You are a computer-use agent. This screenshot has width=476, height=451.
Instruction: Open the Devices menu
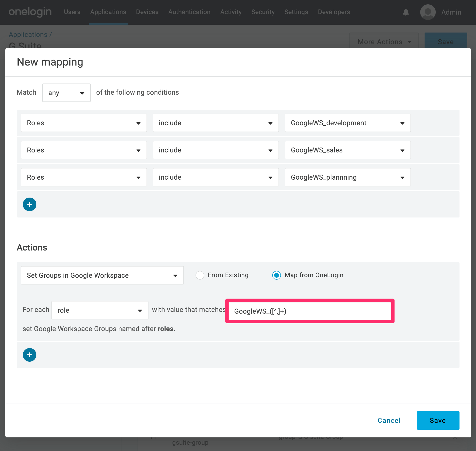[147, 12]
